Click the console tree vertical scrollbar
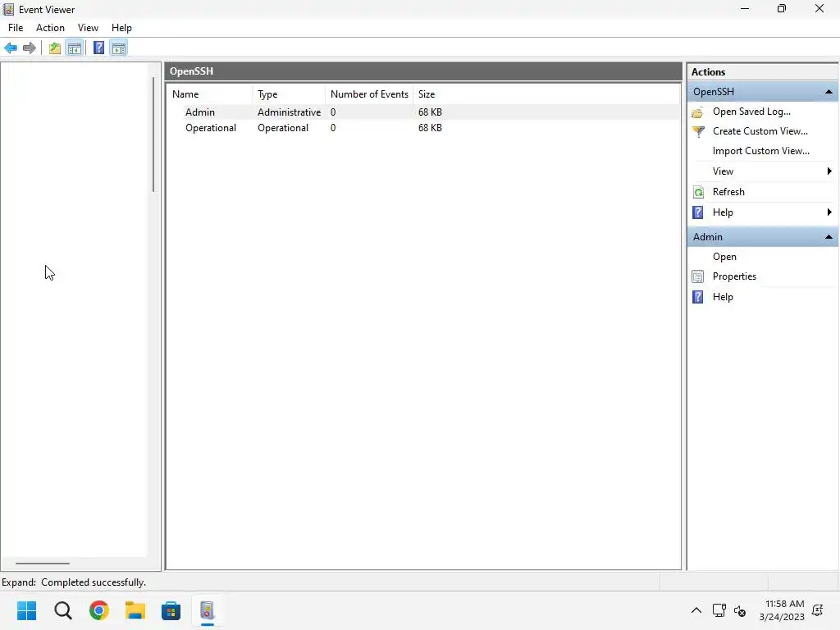Image resolution: width=840 pixels, height=630 pixels. [153, 135]
